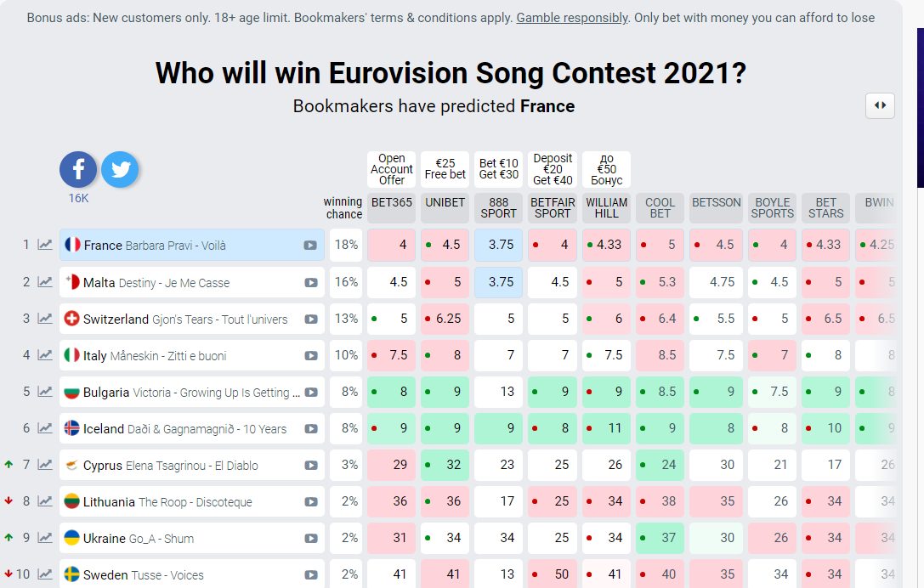Play Italy's Zitti e buoni video

(x=311, y=356)
